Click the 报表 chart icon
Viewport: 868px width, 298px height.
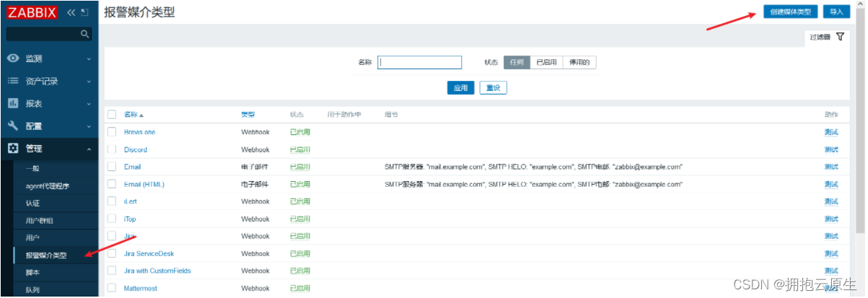[x=13, y=103]
